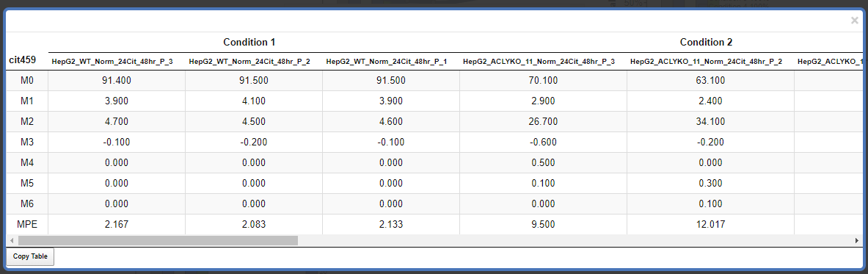This screenshot has height=274, width=868.
Task: Click the M3 row label
Action: click(x=27, y=142)
